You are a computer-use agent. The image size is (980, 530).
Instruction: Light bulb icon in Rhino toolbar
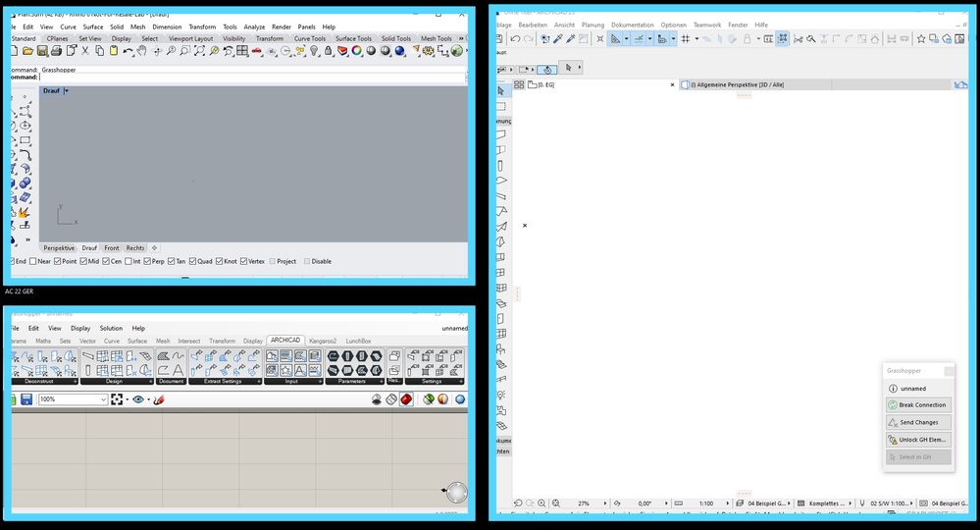[x=314, y=51]
